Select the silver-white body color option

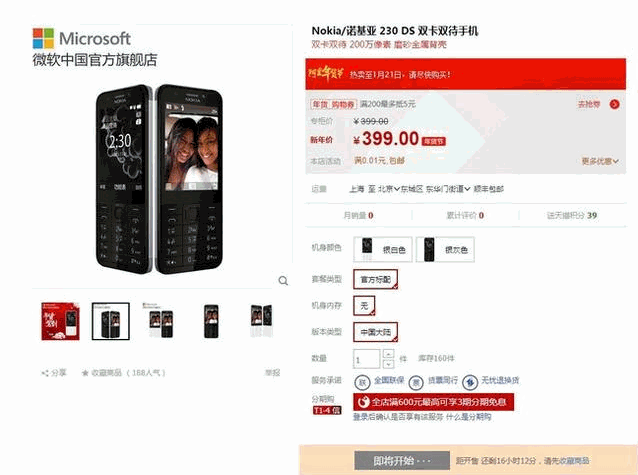coord(383,250)
